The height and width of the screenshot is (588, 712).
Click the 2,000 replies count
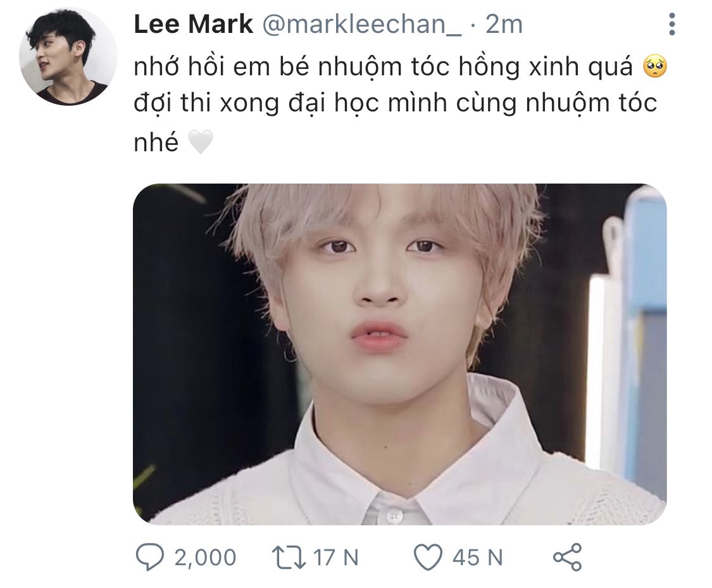[x=205, y=557]
